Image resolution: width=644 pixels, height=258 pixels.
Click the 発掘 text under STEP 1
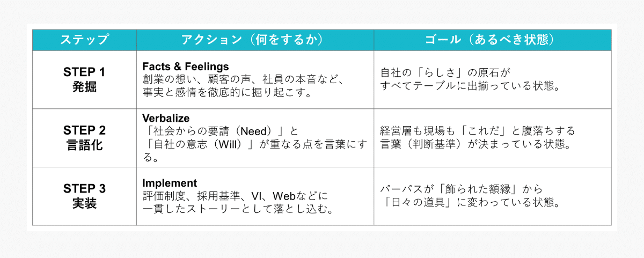(84, 87)
